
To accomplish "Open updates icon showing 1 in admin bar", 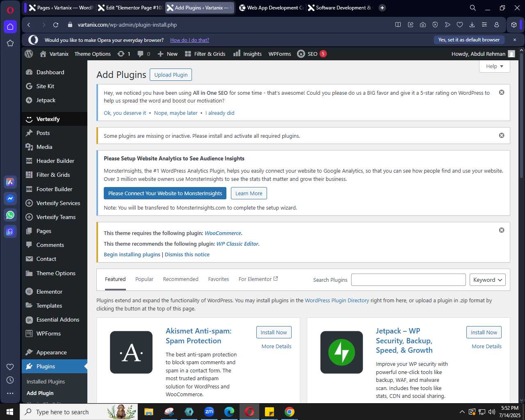I will coord(123,54).
